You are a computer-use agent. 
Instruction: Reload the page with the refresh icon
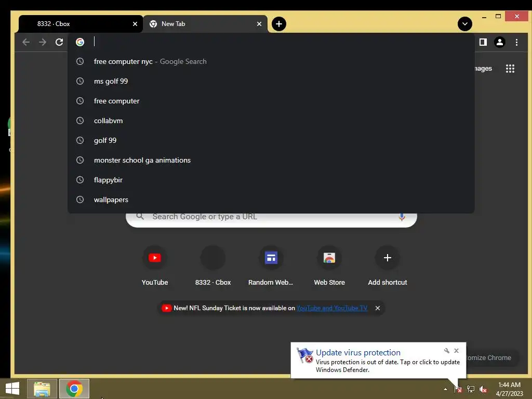pyautogui.click(x=59, y=42)
